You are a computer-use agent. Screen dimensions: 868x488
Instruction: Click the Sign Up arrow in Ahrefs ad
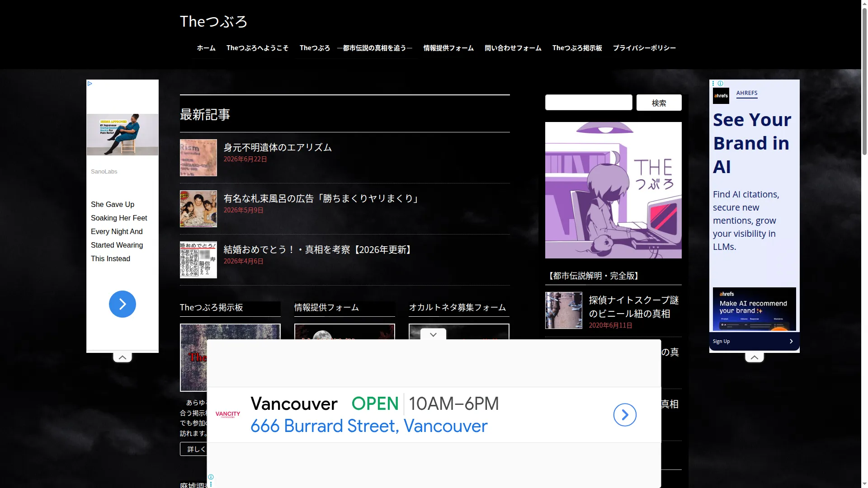click(791, 342)
